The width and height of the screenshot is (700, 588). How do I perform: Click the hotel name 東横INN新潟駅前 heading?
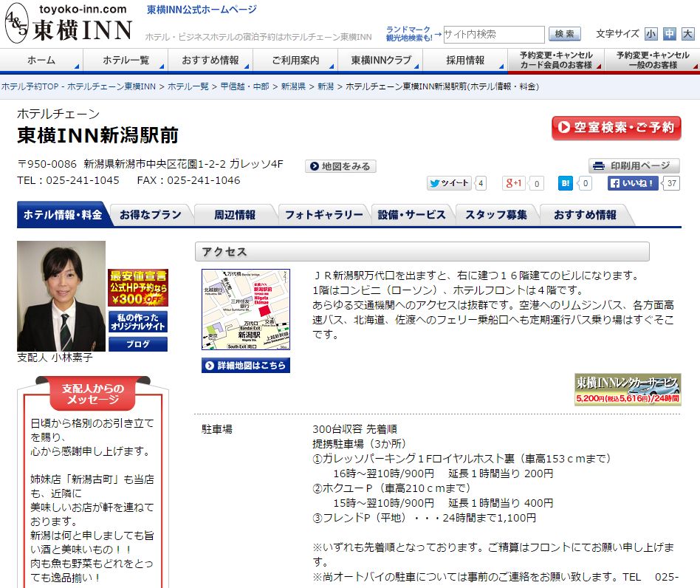coord(97,135)
